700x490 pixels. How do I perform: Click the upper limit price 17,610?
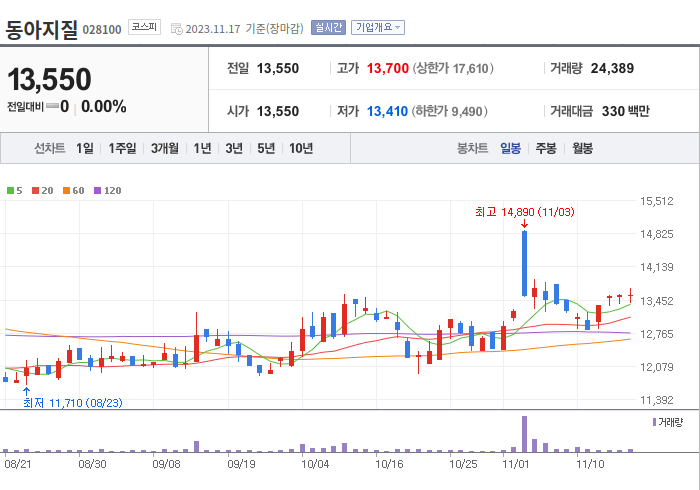(471, 69)
